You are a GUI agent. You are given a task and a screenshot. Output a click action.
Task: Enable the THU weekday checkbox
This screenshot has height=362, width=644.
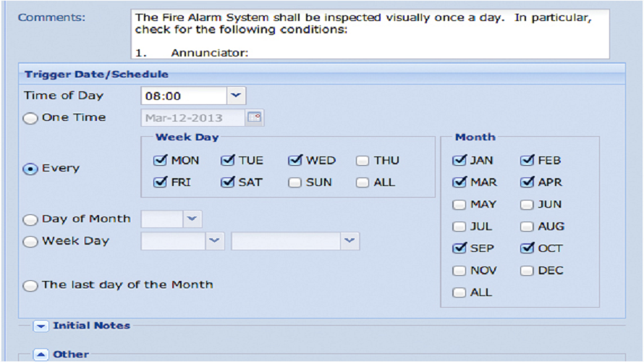pyautogui.click(x=363, y=161)
